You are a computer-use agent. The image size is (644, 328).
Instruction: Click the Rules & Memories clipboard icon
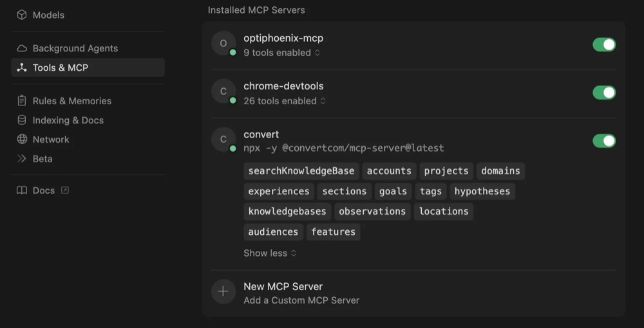click(x=22, y=101)
